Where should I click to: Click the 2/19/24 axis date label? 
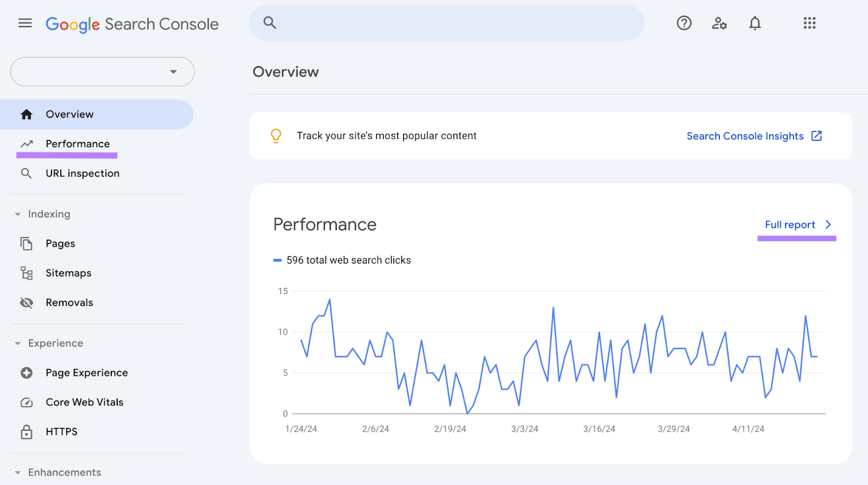(450, 429)
